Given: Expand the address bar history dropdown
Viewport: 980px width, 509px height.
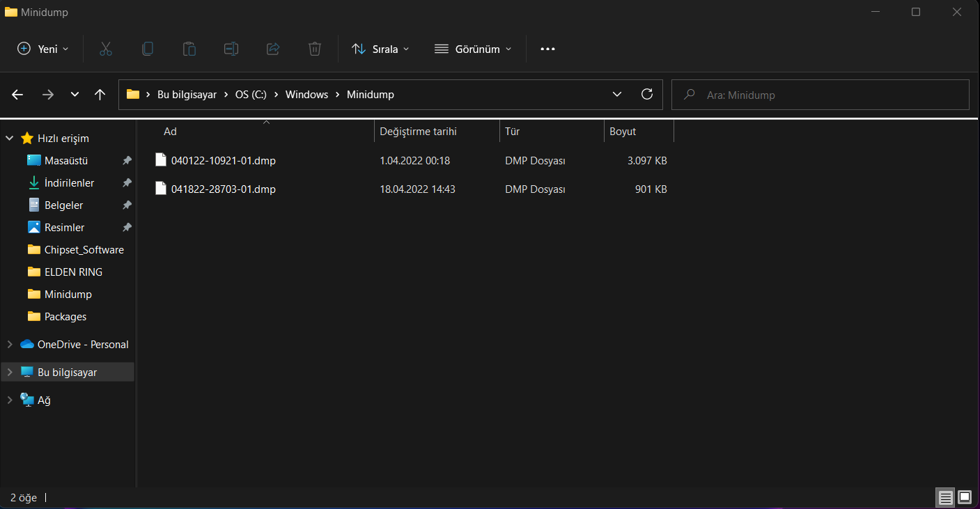Looking at the screenshot, I should [617, 94].
